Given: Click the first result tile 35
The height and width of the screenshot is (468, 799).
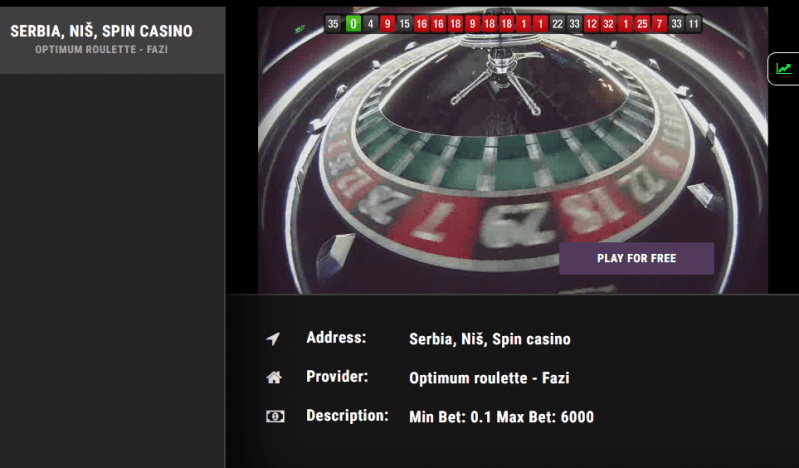Looking at the screenshot, I should [x=333, y=23].
